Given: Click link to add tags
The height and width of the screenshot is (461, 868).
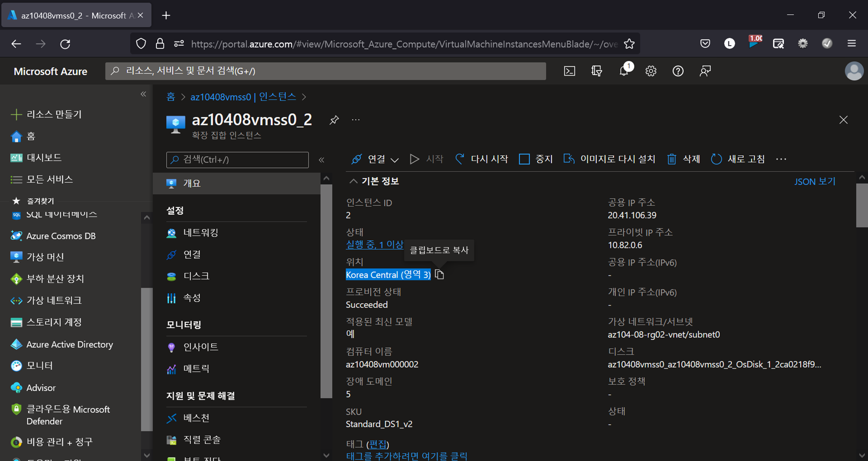Looking at the screenshot, I should (x=407, y=456).
